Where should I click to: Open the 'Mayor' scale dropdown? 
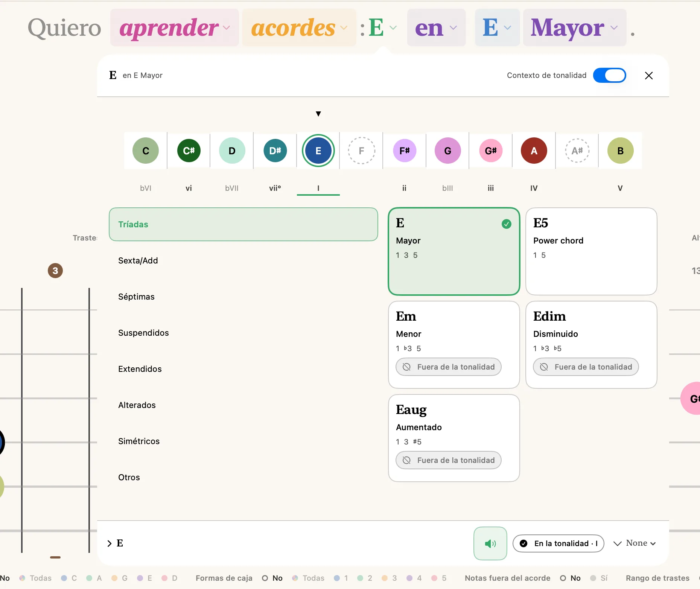(x=575, y=27)
